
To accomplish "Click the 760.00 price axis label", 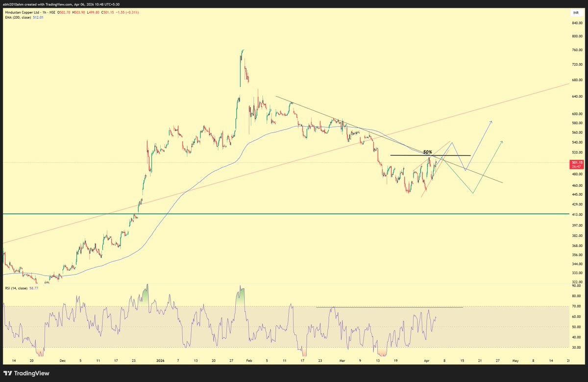I will click(577, 50).
